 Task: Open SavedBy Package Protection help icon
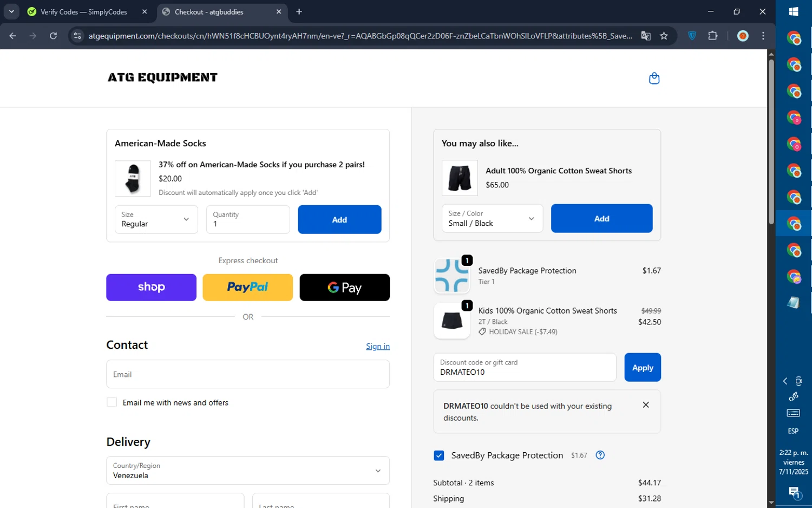[x=600, y=455]
